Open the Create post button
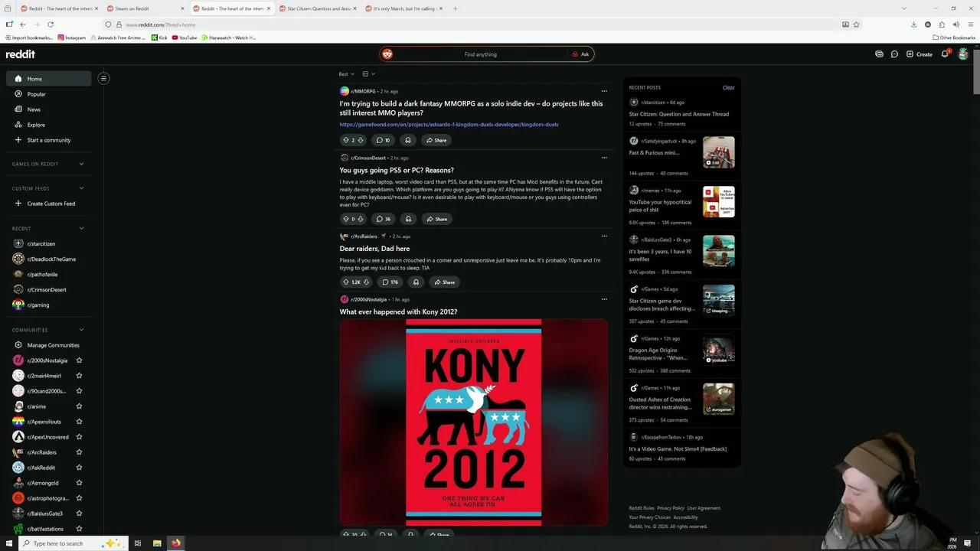 click(x=919, y=54)
